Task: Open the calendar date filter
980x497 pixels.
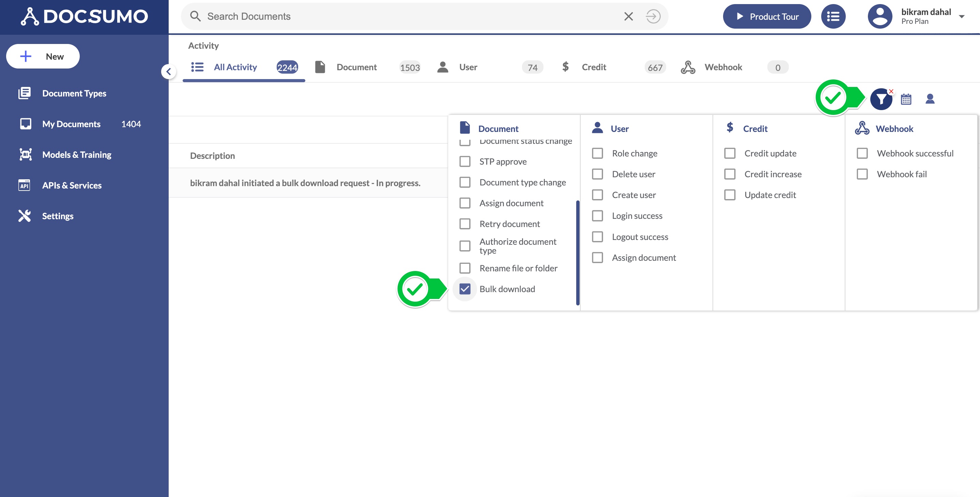Action: 906,99
